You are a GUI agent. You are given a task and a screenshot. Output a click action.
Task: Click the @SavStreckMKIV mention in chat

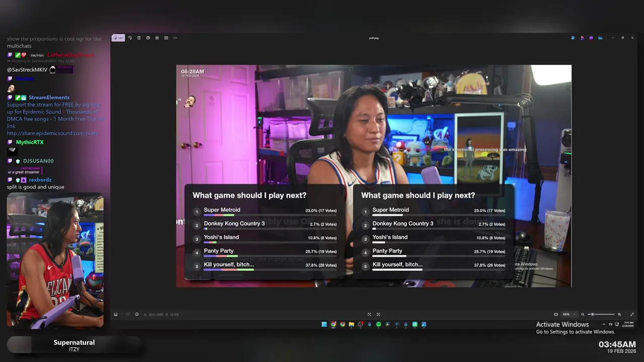coord(27,70)
